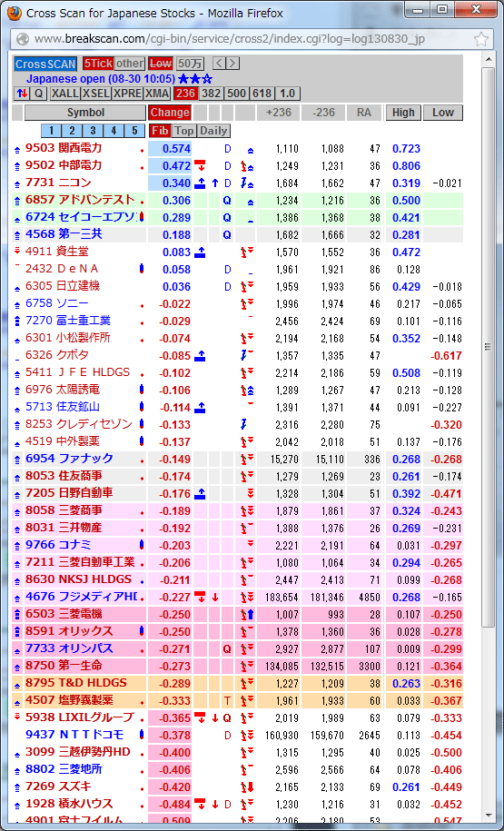Open stock 9437 NTTドコモ
504x831 pixels.
pyautogui.click(x=74, y=735)
